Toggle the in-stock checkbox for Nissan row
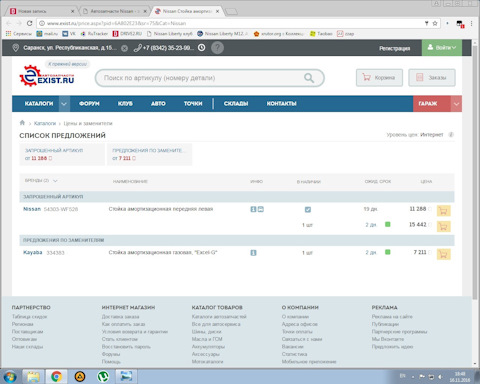 coord(308,209)
